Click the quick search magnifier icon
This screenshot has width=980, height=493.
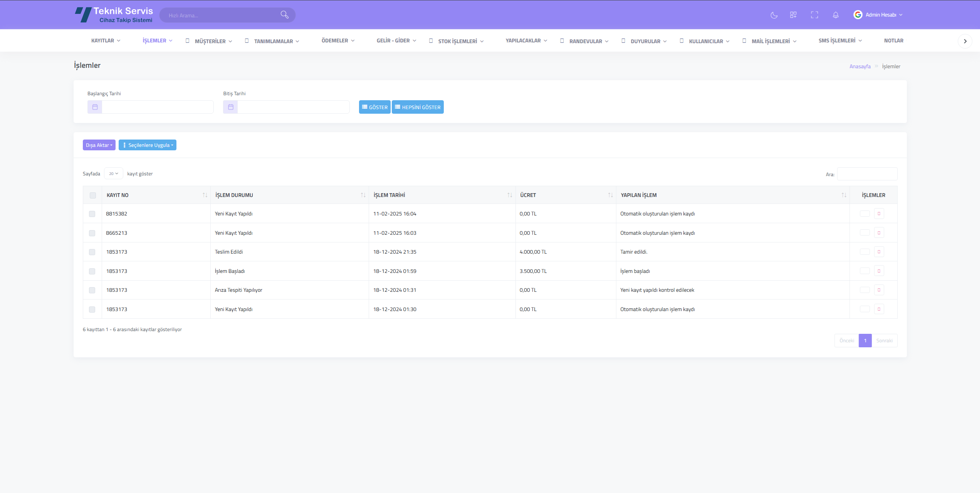[284, 15]
